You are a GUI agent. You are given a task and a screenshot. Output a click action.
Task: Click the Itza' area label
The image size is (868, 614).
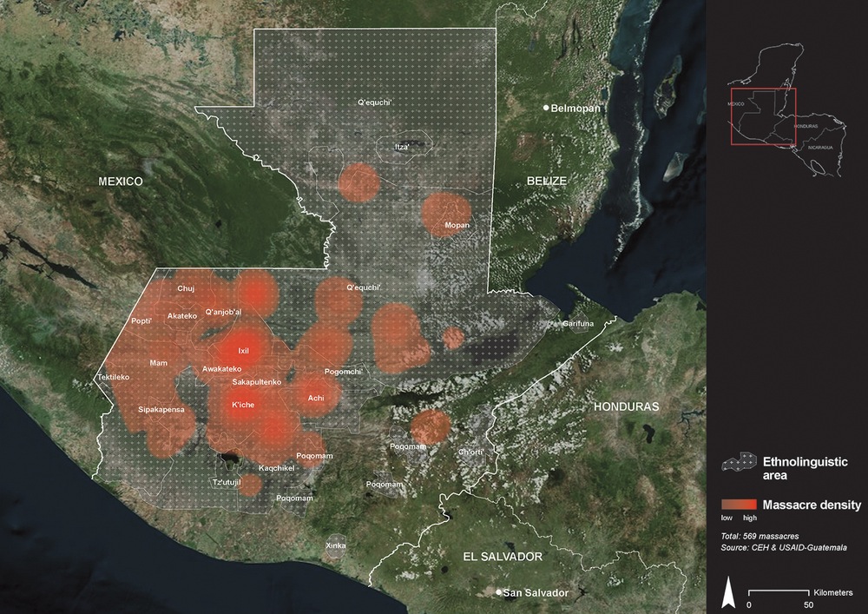tap(402, 148)
